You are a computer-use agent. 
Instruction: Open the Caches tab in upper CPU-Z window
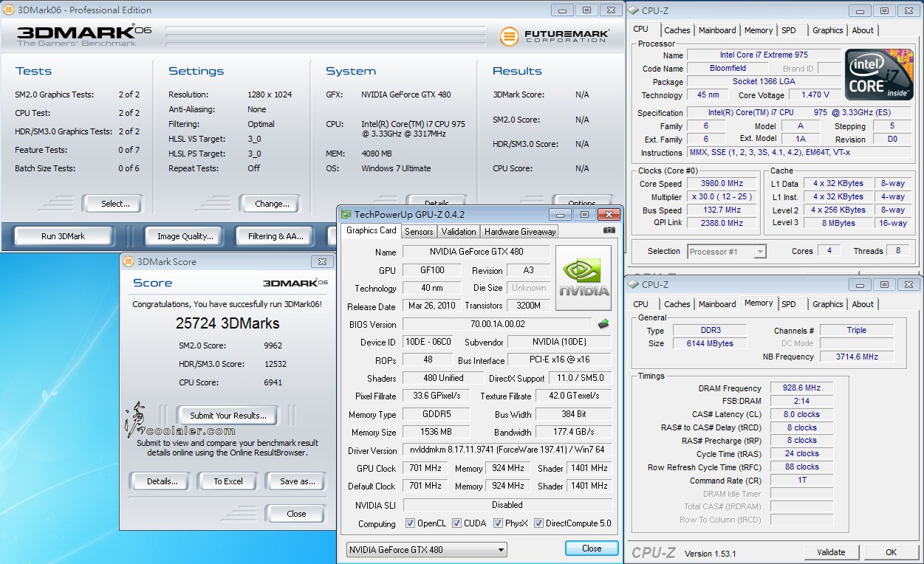[677, 30]
